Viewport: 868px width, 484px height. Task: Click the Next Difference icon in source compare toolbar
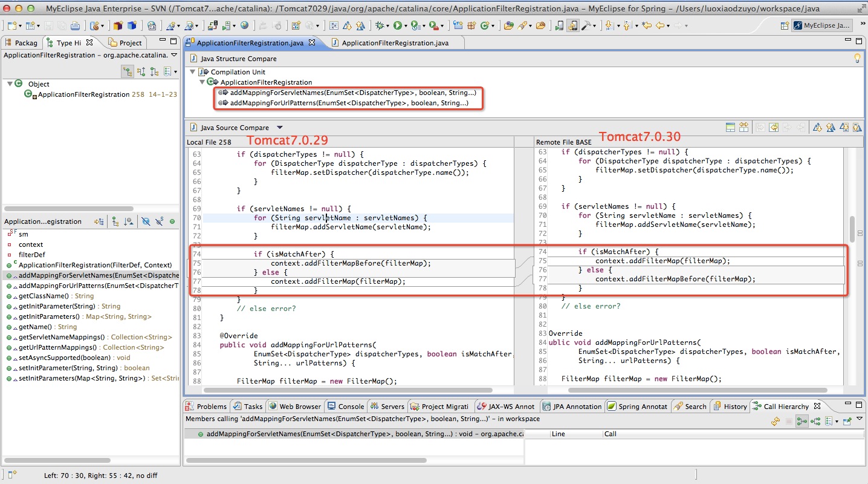(817, 127)
